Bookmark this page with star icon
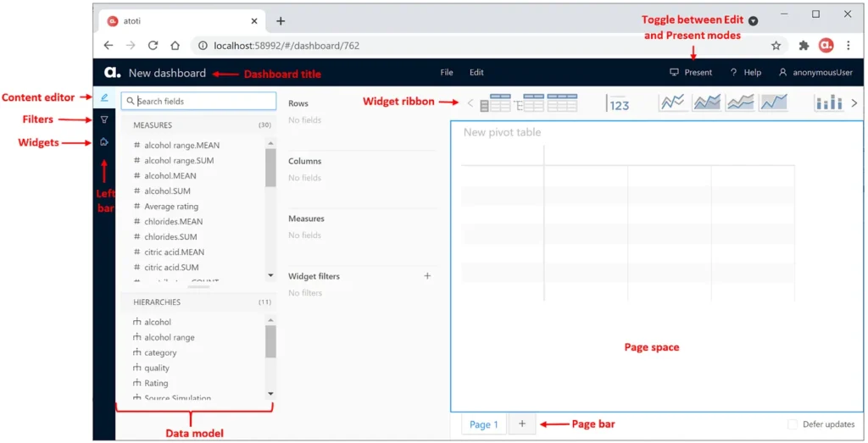868x443 pixels. tap(776, 46)
